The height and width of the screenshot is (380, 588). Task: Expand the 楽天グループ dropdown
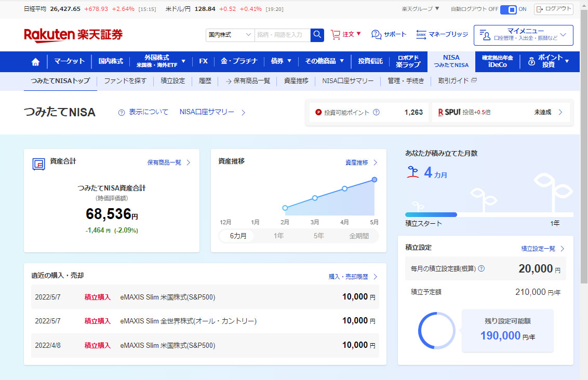[421, 9]
